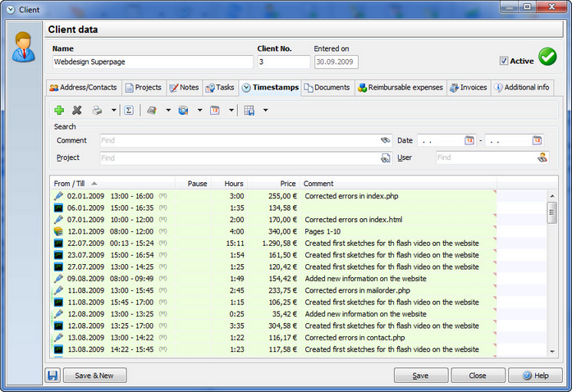Image resolution: width=572 pixels, height=392 pixels.
Task: Click the table layout toolbar icon
Action: coord(249,110)
